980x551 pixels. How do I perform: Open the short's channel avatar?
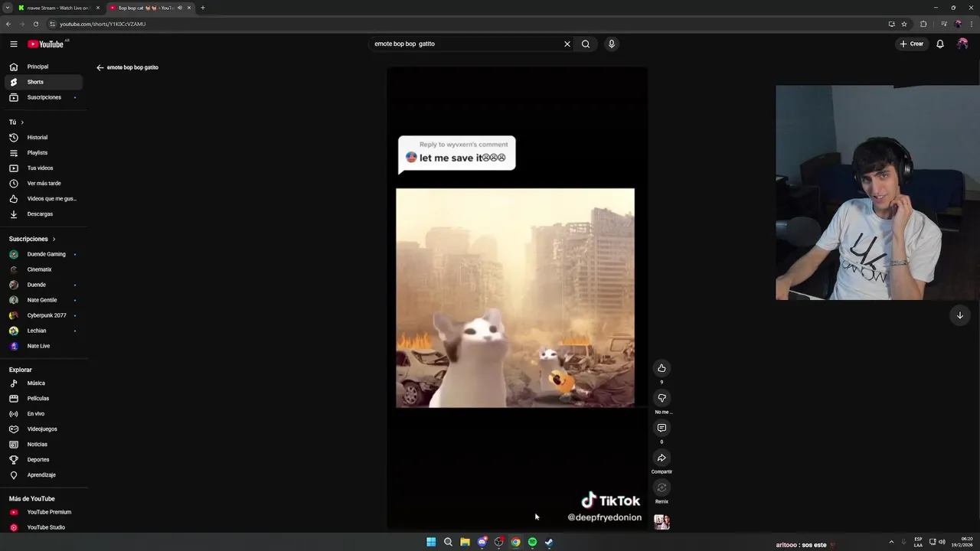[x=661, y=522]
